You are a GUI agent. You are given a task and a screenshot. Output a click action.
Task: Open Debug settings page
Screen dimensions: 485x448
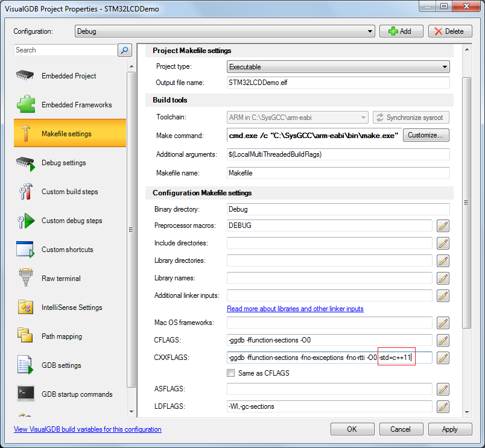click(x=70, y=163)
